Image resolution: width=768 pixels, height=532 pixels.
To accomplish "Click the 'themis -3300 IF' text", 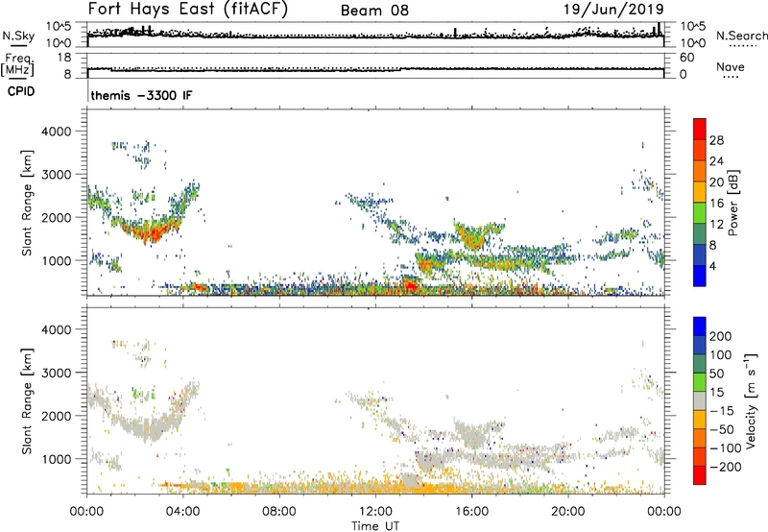I will [141, 95].
